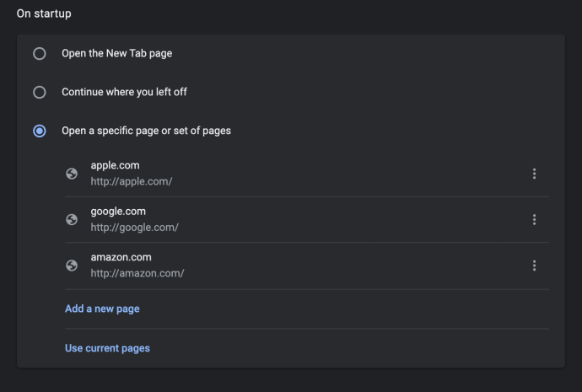Click the amazon.com page title
Screen dimensions: 582x392
click(x=121, y=257)
